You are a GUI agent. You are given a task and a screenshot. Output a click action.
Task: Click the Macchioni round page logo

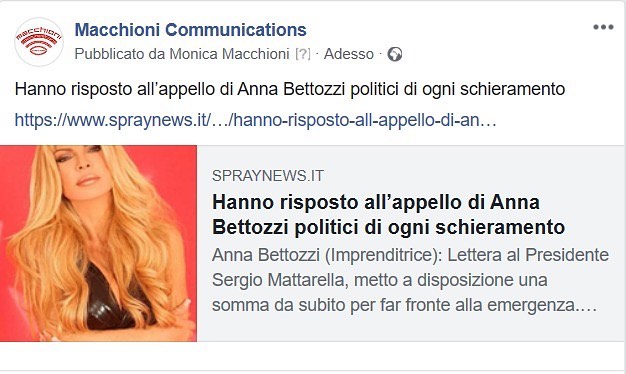tap(39, 42)
